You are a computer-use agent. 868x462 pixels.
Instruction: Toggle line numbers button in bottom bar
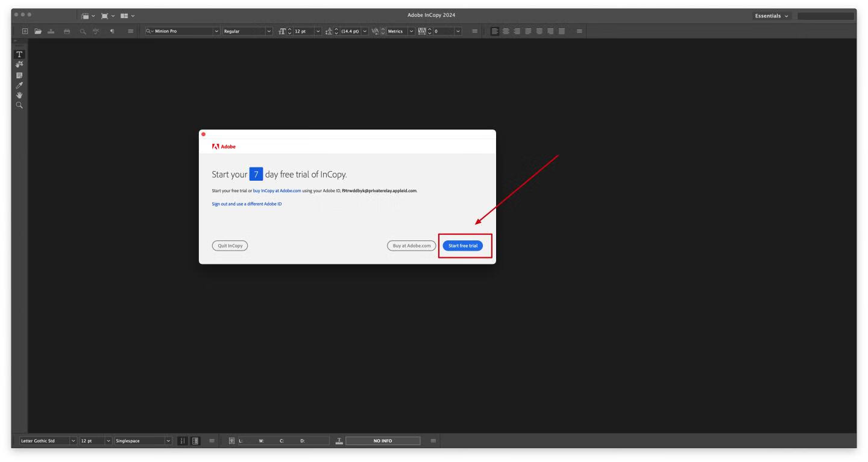(182, 441)
